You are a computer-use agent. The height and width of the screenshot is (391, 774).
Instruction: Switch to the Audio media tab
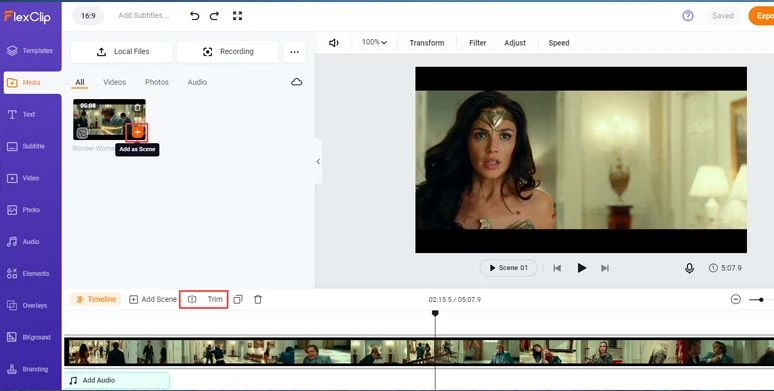point(197,82)
